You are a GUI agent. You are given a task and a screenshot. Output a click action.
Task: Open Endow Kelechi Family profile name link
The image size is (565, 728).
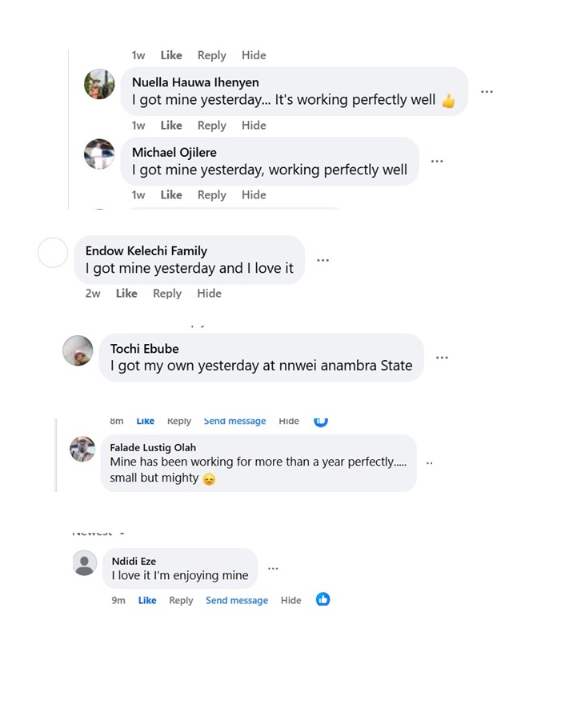146,251
